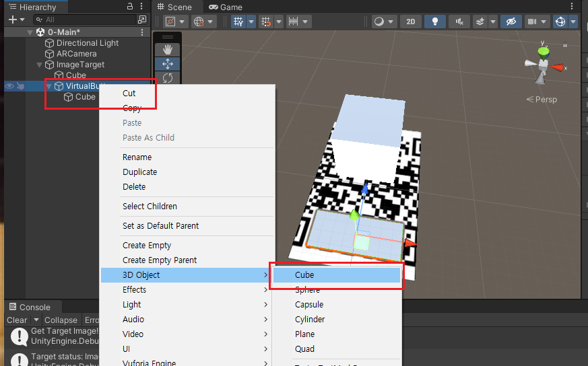Toggle scene lighting bulb
Viewport: 588px width, 366px height.
[x=435, y=22]
